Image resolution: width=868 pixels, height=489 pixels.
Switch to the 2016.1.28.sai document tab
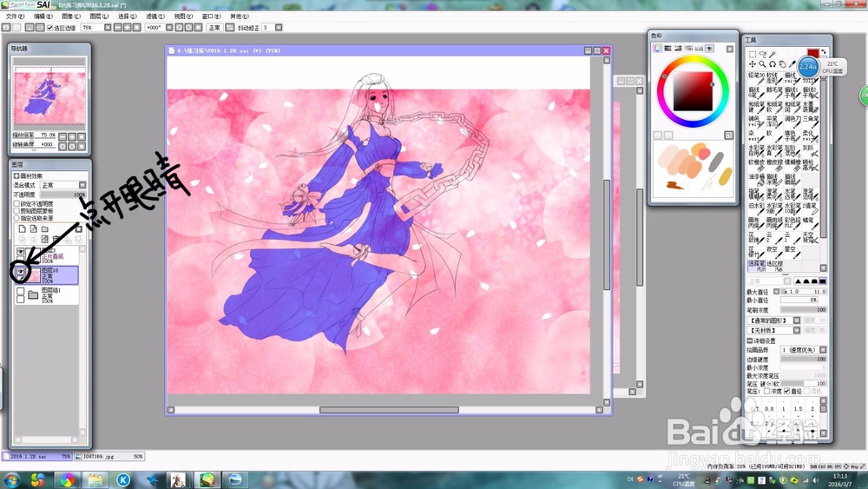tap(36, 456)
